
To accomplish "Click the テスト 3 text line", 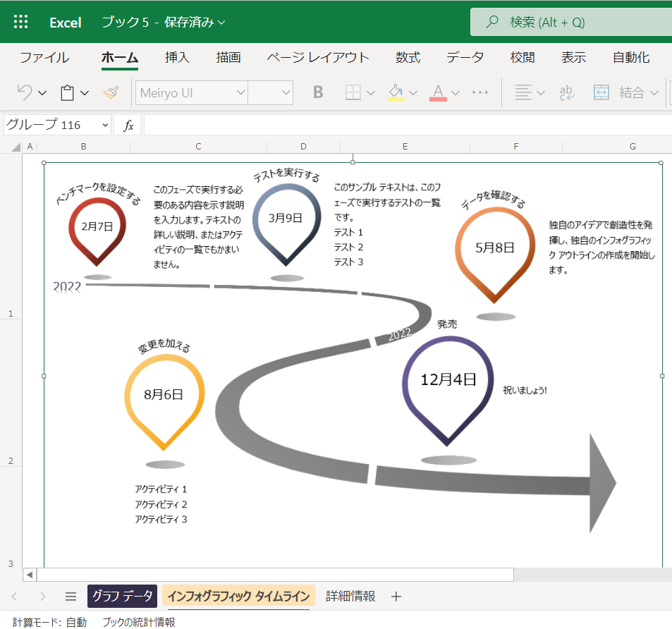I will click(x=348, y=262).
